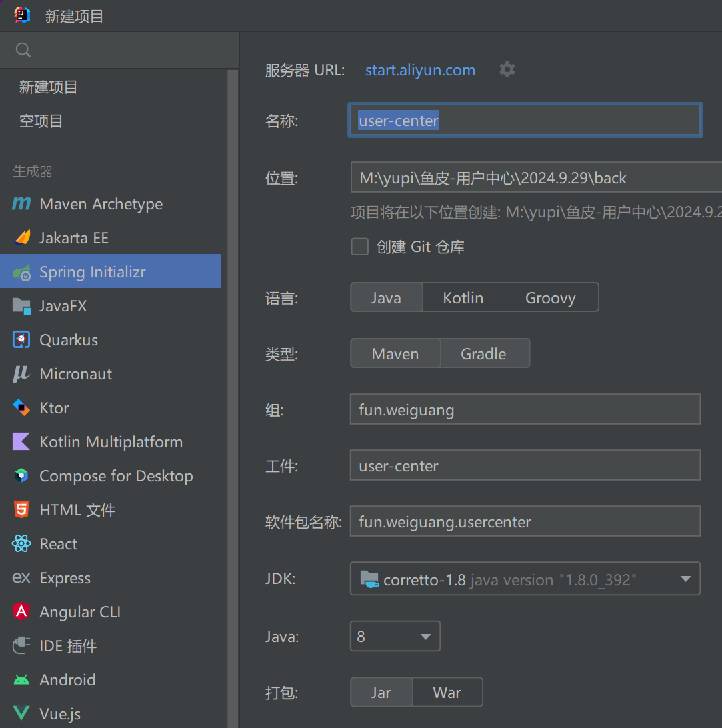The height and width of the screenshot is (728, 722).
Task: Select Micronaut generator icon
Action: [21, 374]
